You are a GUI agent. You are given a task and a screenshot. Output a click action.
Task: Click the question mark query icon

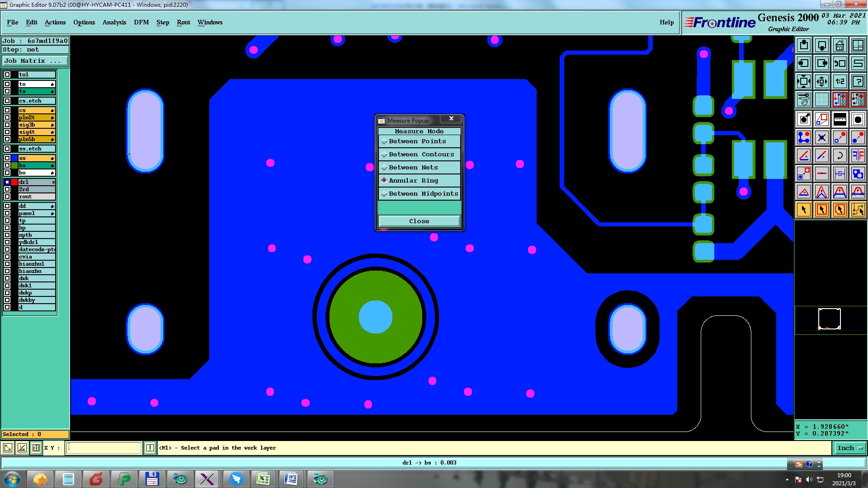pyautogui.click(x=858, y=81)
